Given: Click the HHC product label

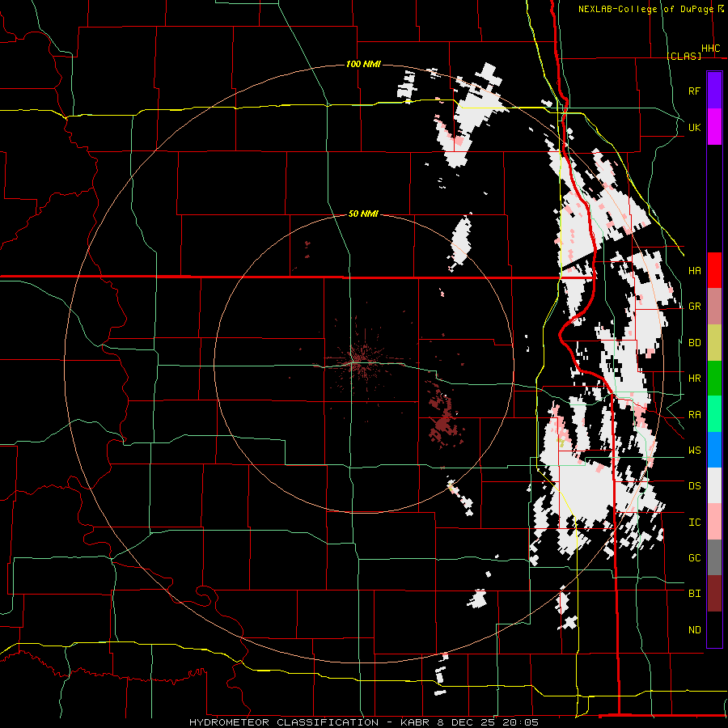Looking at the screenshot, I should coord(710,49).
